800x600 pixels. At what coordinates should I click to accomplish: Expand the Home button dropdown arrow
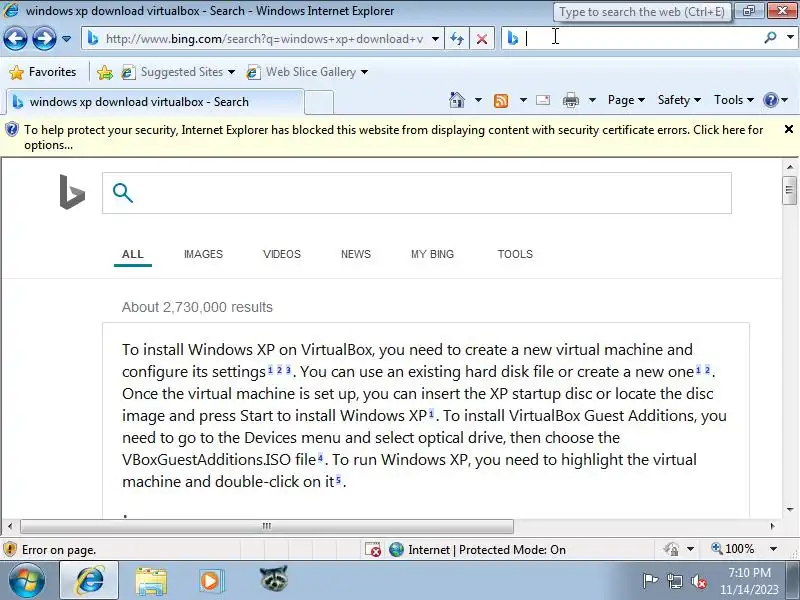click(478, 100)
